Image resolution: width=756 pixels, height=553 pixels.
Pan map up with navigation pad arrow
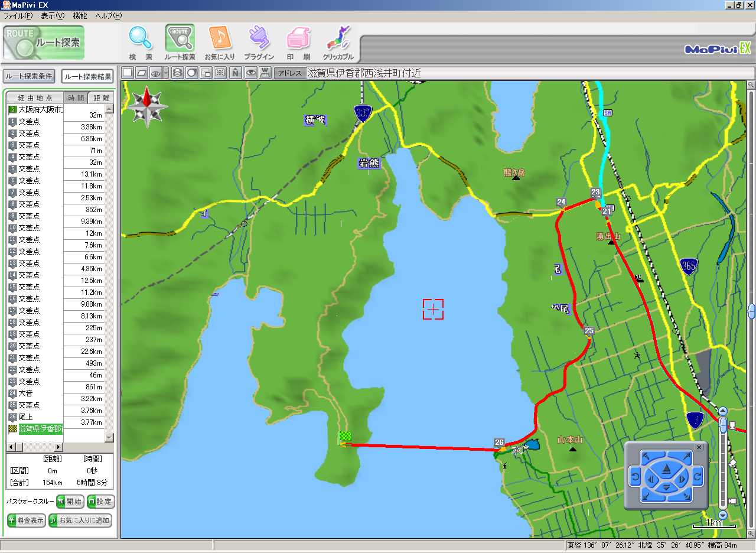tap(666, 470)
